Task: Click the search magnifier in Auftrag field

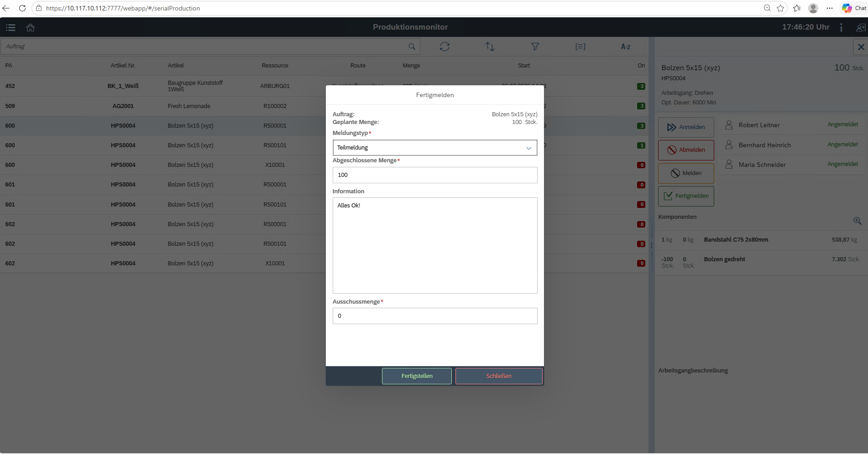Action: point(412,47)
